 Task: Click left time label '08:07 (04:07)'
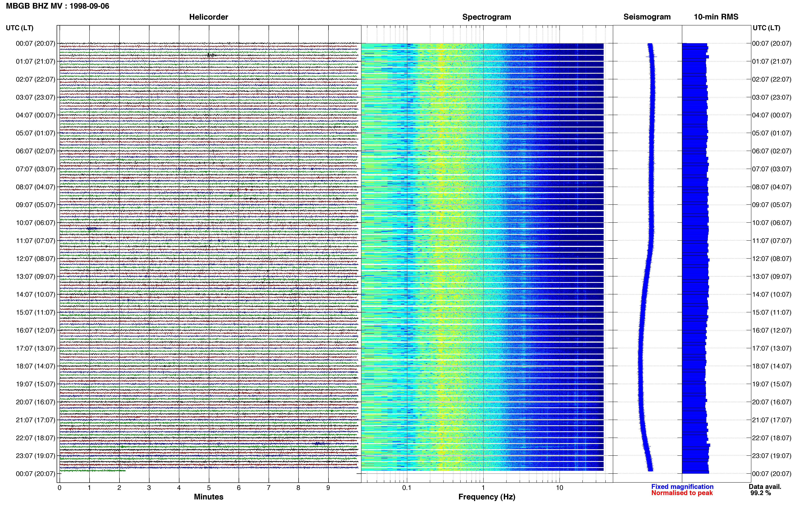36,187
